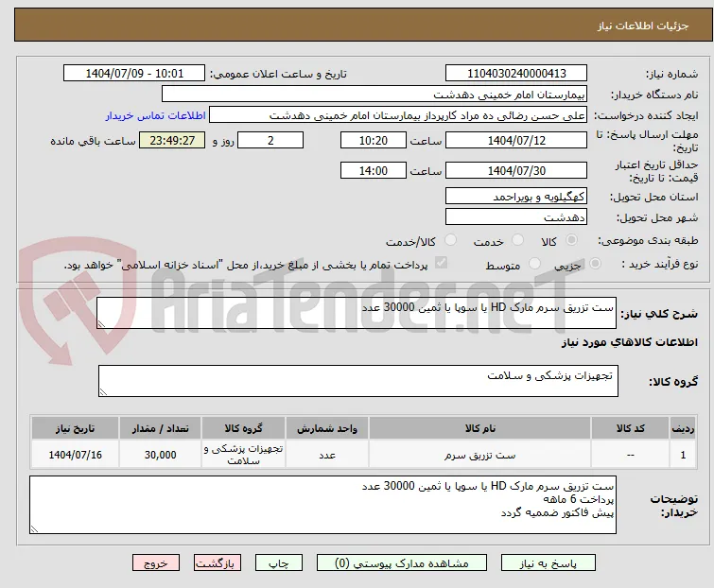The image size is (714, 588).
Task: Click the اطلاعات کالاهای مورد نیاز heading
Action: click(x=629, y=342)
